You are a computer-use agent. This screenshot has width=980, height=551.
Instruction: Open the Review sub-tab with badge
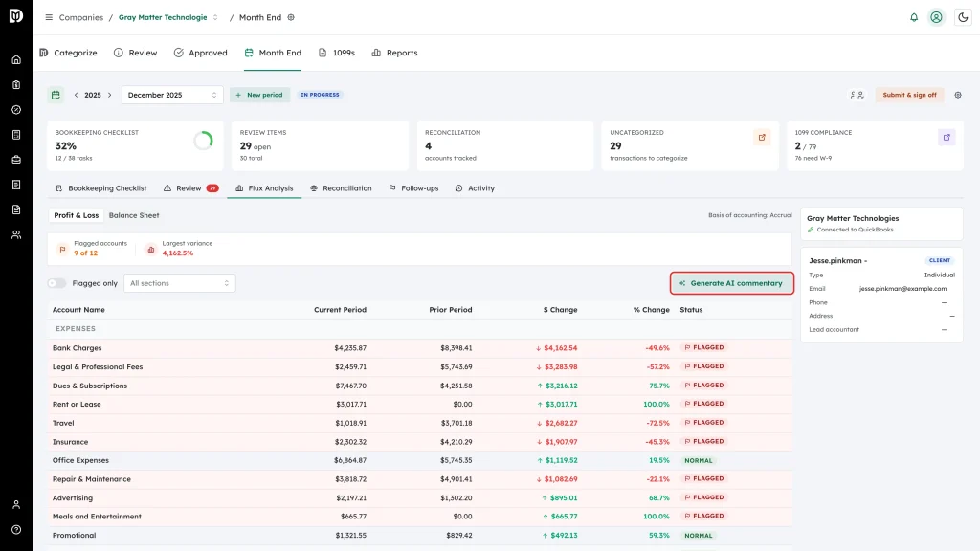click(190, 188)
